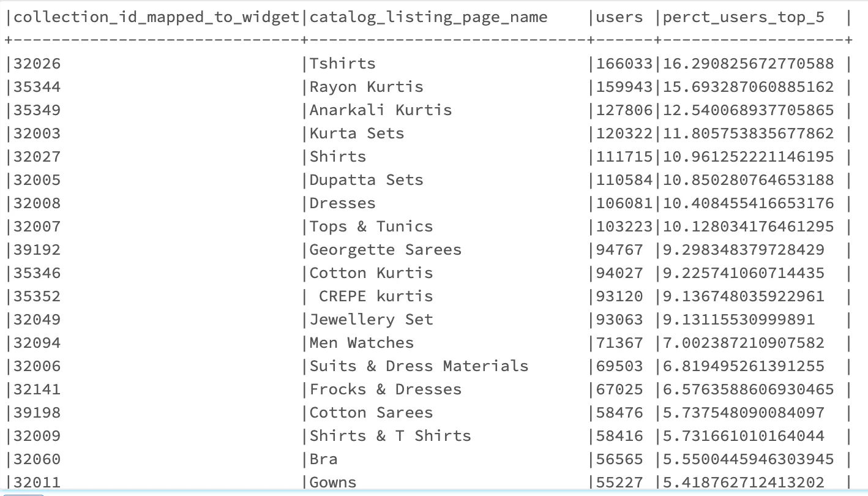Click the Tops & Tunics entry
The width and height of the screenshot is (868, 496).
[x=371, y=227]
